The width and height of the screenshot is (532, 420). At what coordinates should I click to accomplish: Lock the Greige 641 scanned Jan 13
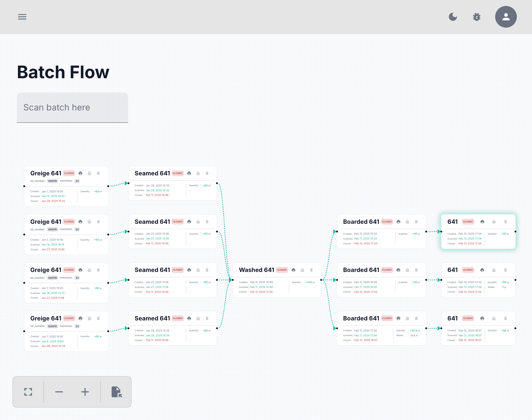(x=89, y=173)
